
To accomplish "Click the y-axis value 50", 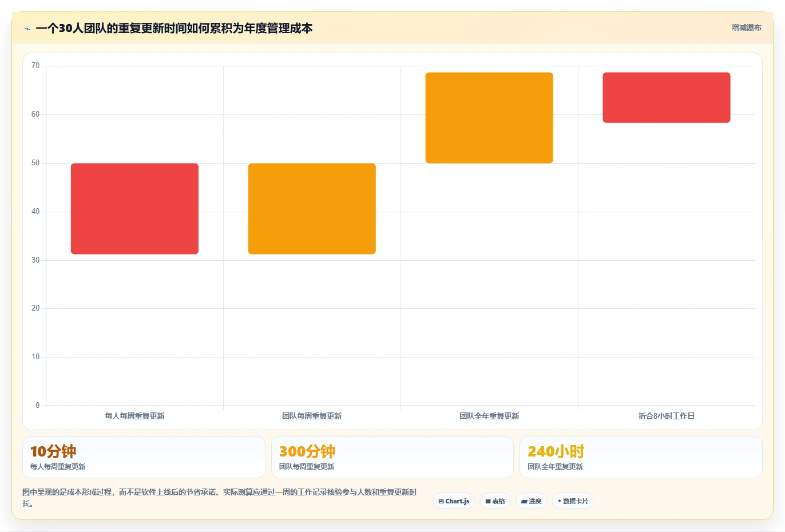I will pos(35,163).
